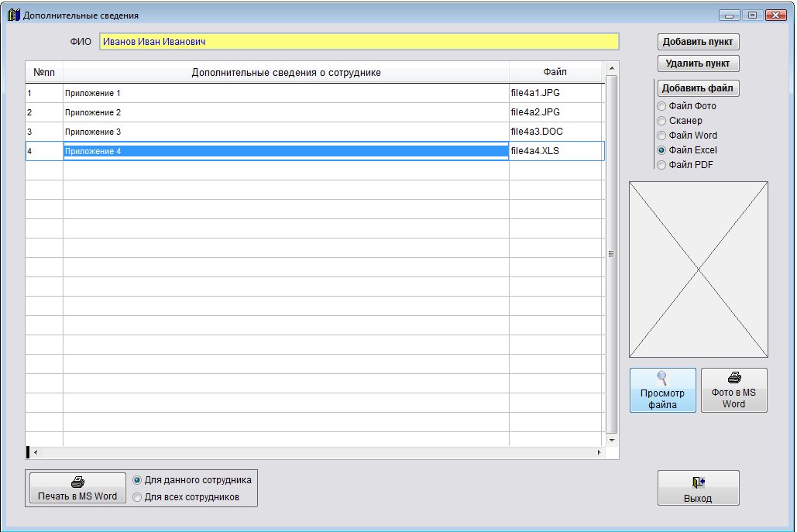Image resolution: width=797 pixels, height=532 pixels.
Task: Click the exit door icon on Выход
Action: pos(699,482)
